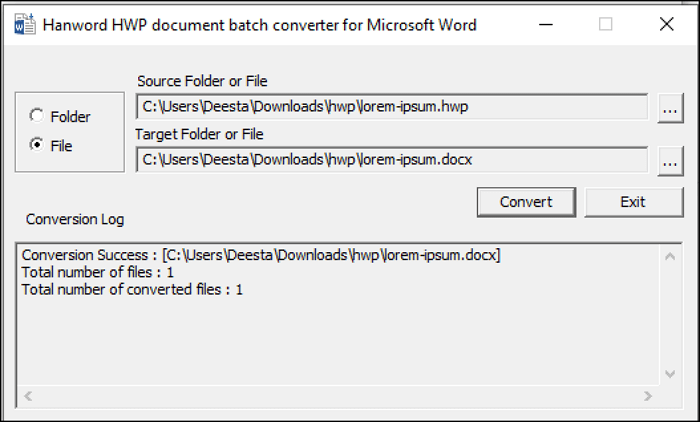Click the log's horizontal scrollbar right arrow

point(649,396)
